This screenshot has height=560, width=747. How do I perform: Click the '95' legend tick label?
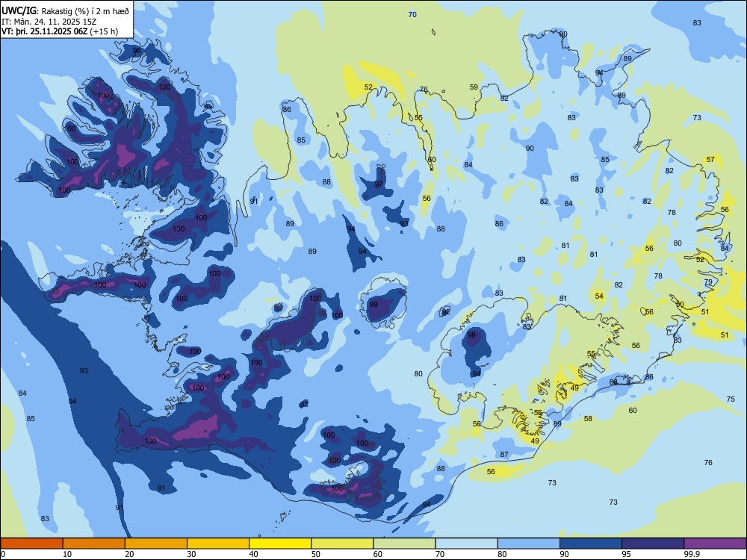627,554
